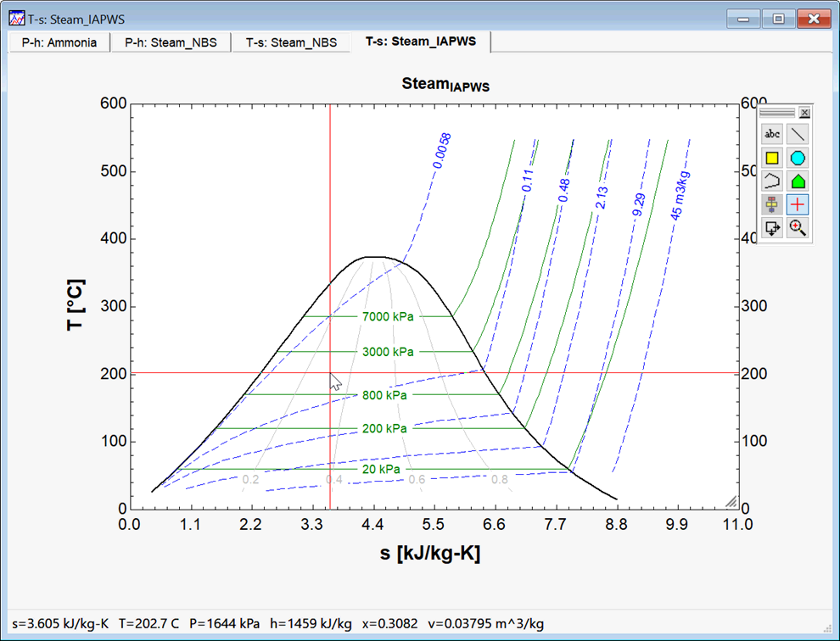This screenshot has width=840, height=641.
Task: Click the T [°C] axis label
Action: [x=77, y=305]
